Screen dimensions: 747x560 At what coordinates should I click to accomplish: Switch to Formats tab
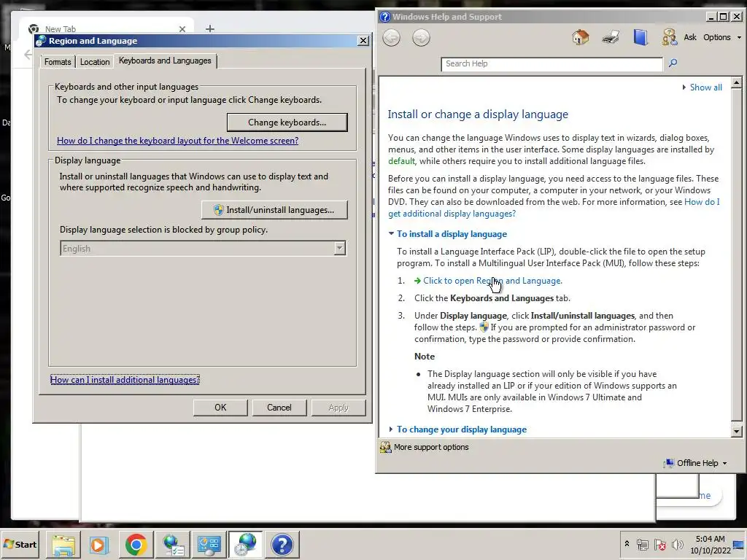click(x=58, y=62)
